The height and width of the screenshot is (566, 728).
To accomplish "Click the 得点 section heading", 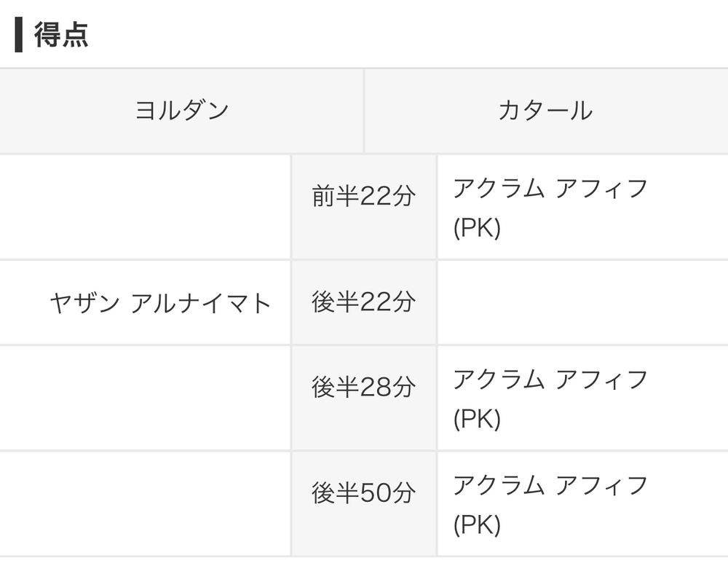I will coord(61,34).
